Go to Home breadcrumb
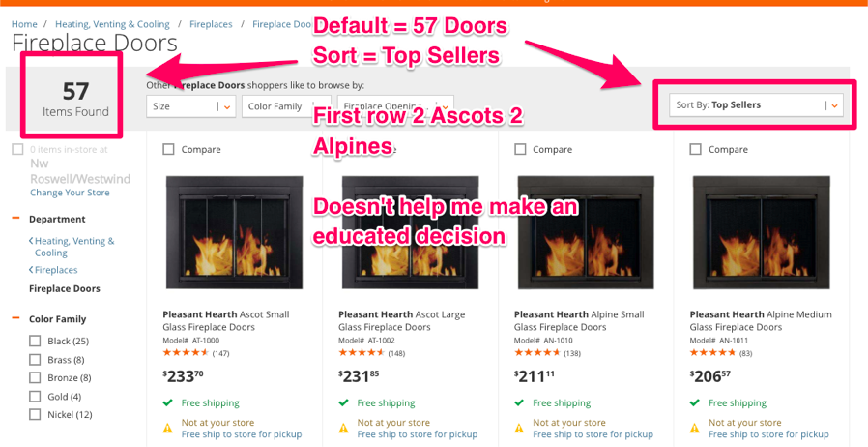The height and width of the screenshot is (447, 868). click(x=24, y=24)
